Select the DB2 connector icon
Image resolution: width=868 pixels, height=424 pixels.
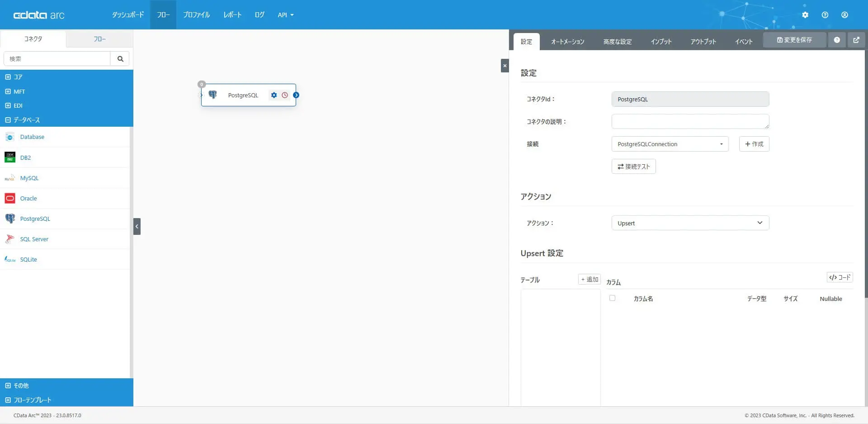[x=10, y=157]
